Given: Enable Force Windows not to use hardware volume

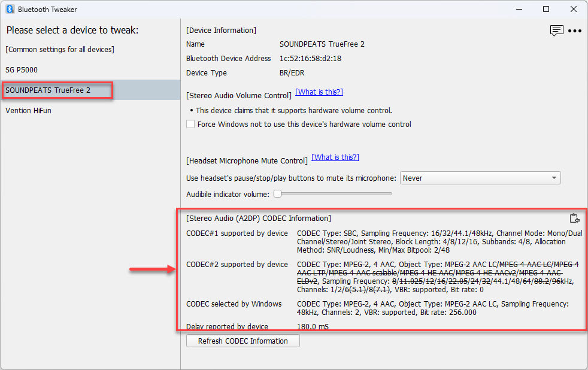Looking at the screenshot, I should click(x=190, y=124).
